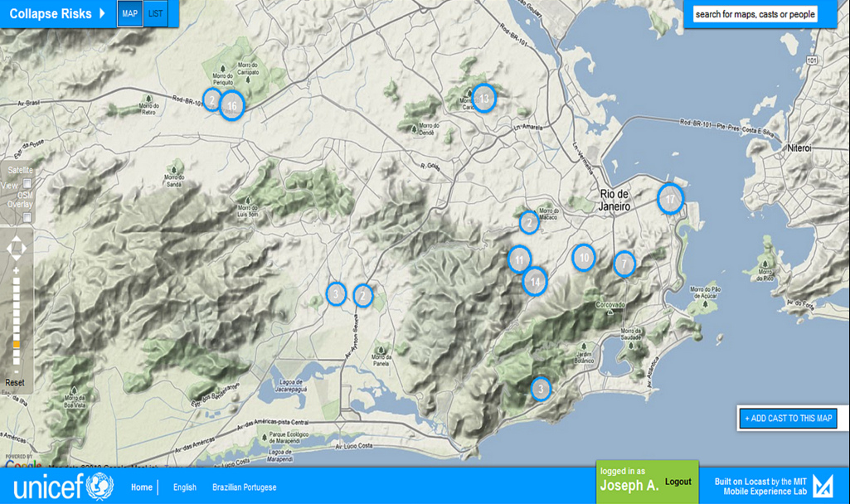Screen dimensions: 850x504
Task: Click the cluster marker numbered 14
Action: (535, 282)
